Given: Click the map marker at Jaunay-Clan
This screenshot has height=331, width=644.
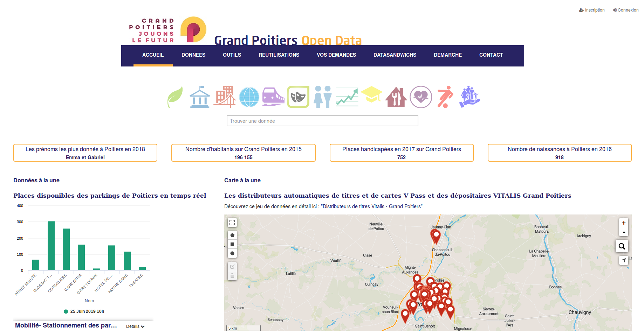Looking at the screenshot, I should point(436,237).
